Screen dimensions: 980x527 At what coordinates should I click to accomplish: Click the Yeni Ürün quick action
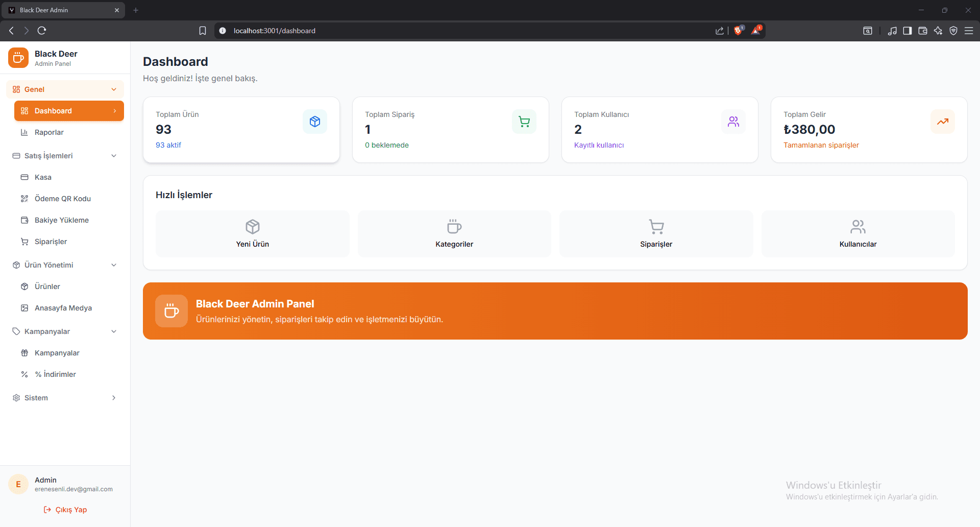(252, 233)
